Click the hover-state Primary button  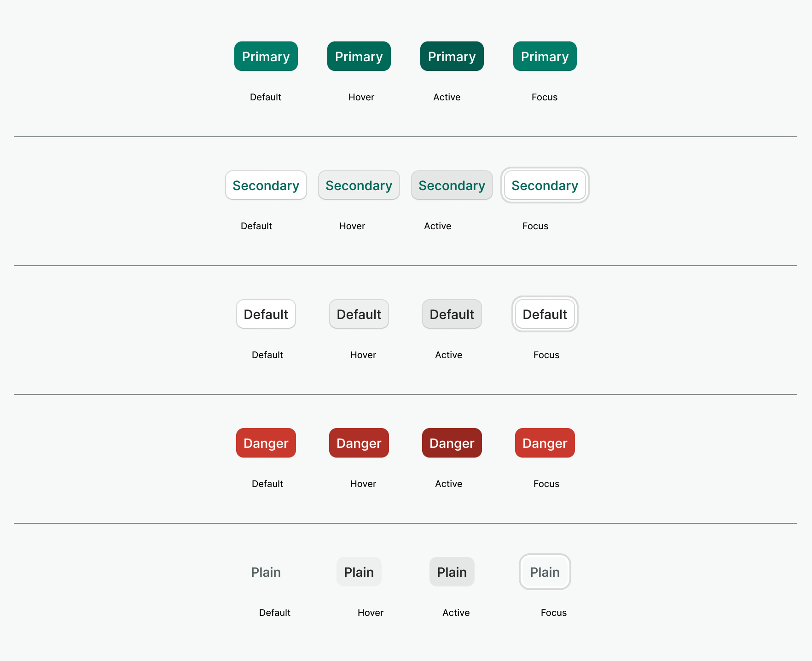click(x=359, y=56)
